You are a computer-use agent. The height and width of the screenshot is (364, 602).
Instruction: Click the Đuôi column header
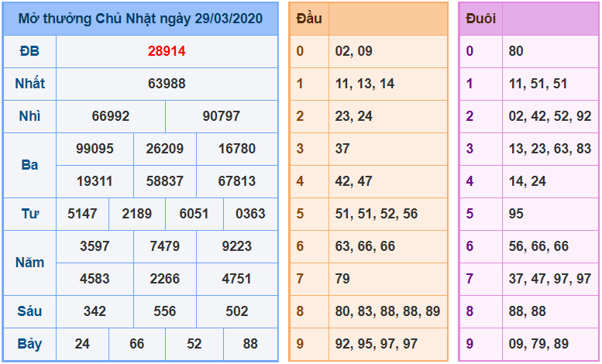[480, 19]
